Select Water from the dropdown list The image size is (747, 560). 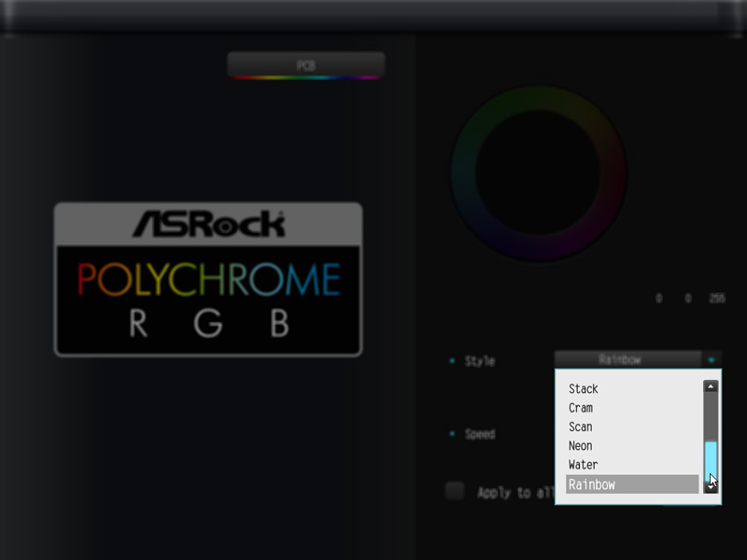click(x=632, y=465)
